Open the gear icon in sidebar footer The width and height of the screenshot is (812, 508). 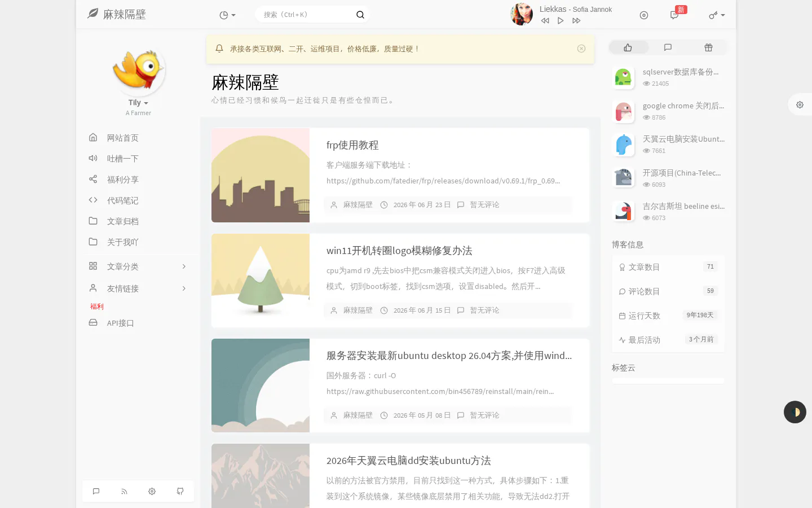152,491
